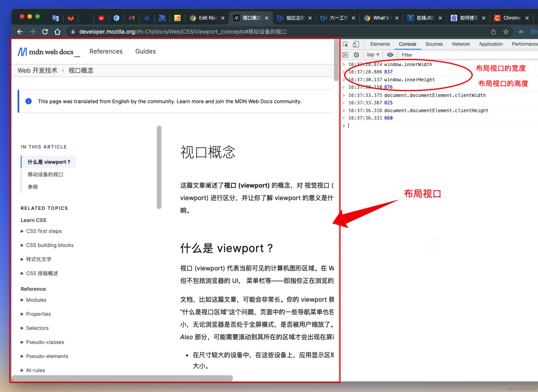The width and height of the screenshot is (538, 392).
Task: Click the browser home icon
Action: click(57, 32)
